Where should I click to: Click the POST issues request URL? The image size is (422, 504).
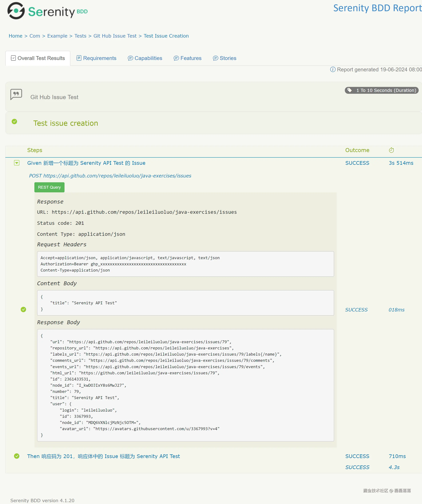pos(110,176)
